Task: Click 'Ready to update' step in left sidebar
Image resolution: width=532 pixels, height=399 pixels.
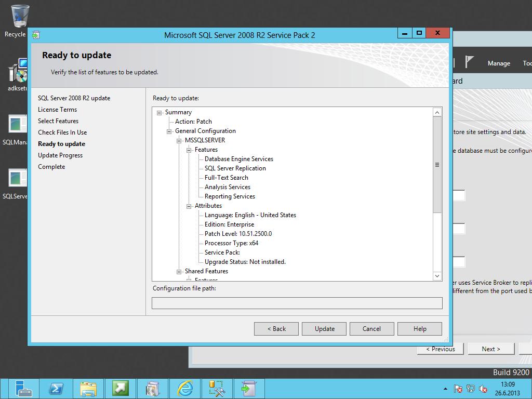Action: point(61,144)
